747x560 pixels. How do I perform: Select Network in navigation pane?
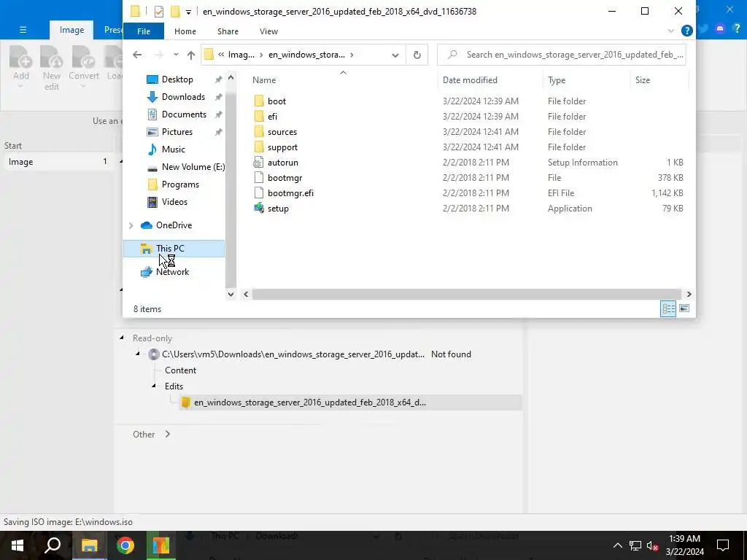point(172,272)
